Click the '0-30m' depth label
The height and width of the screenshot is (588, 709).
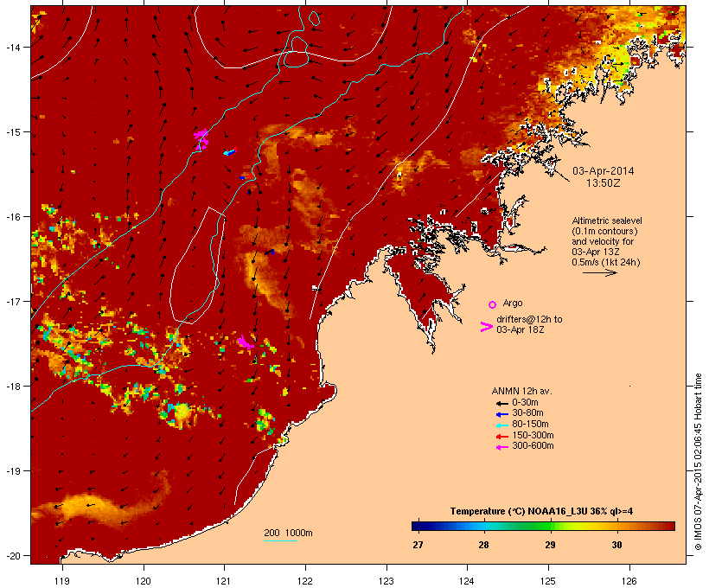[x=525, y=403]
